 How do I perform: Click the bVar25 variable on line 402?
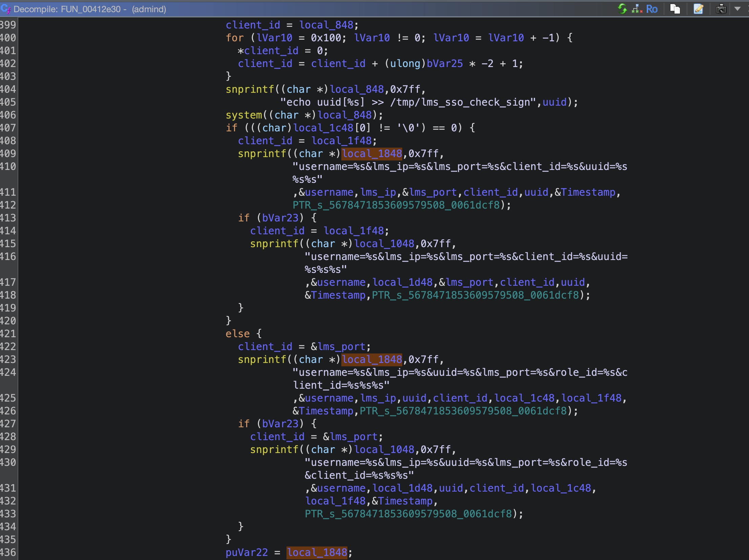coord(444,64)
